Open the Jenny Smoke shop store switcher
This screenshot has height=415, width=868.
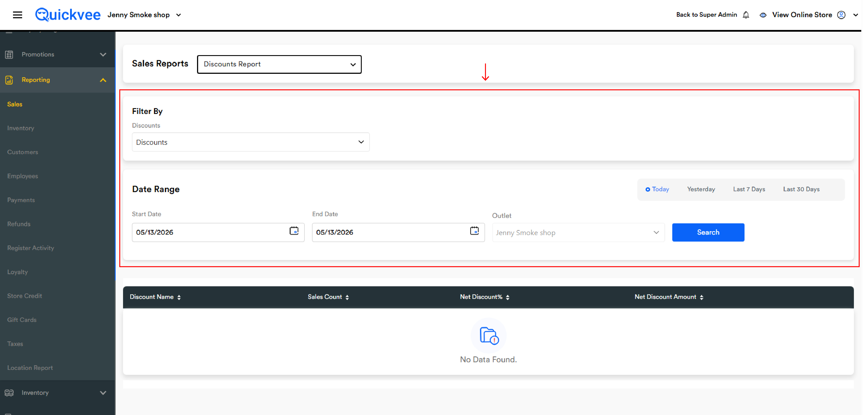[144, 15]
